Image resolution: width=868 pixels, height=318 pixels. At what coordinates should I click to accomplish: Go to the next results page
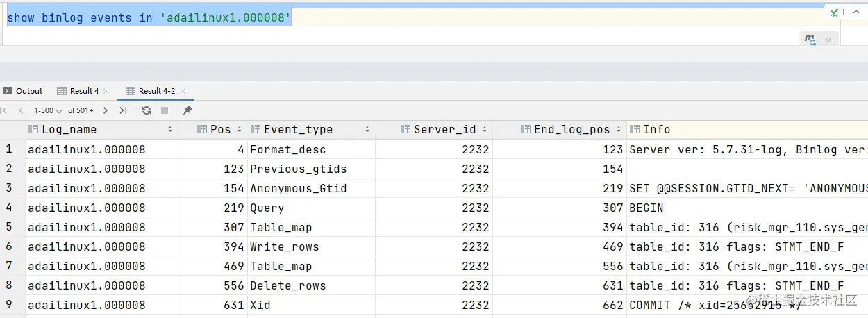[106, 110]
